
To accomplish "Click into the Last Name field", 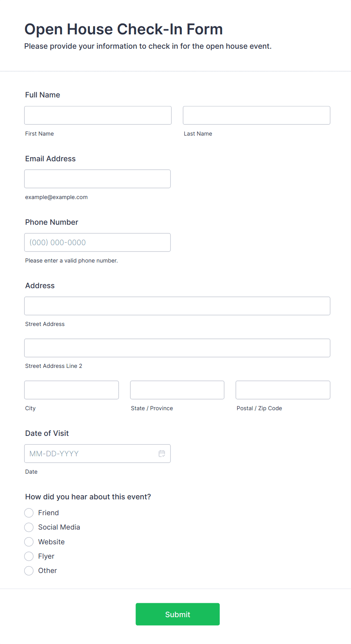I will 257,115.
